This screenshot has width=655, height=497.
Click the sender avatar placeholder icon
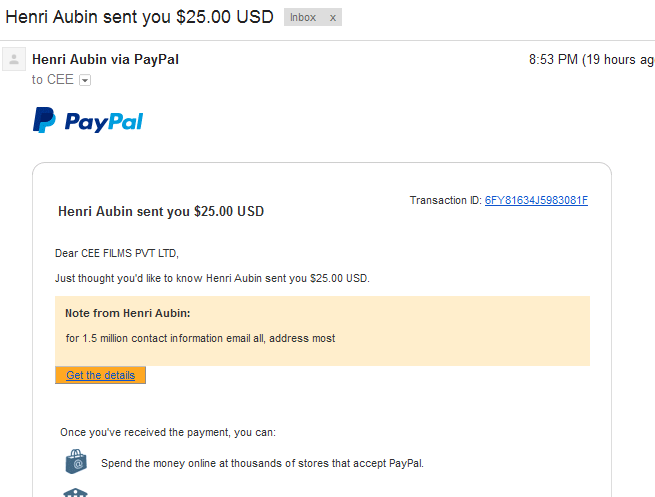click(x=14, y=59)
